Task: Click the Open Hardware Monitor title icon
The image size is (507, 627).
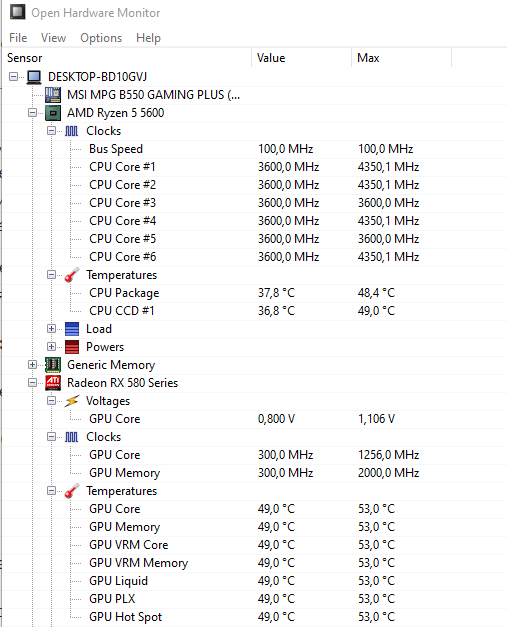Action: click(18, 12)
